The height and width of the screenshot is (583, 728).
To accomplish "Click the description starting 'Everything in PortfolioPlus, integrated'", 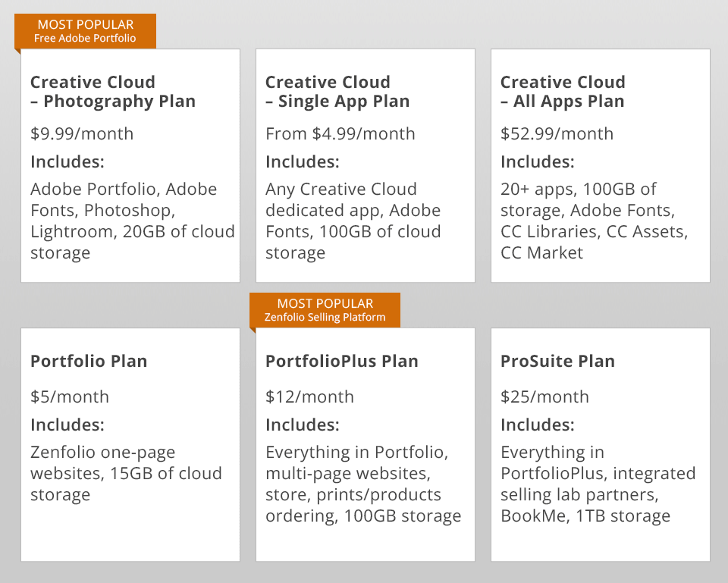I will pyautogui.click(x=598, y=484).
